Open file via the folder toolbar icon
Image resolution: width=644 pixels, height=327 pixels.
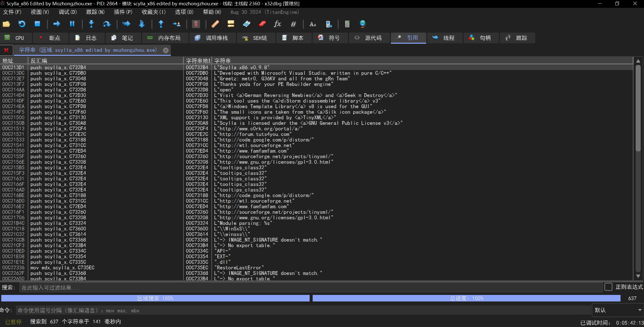(6, 24)
